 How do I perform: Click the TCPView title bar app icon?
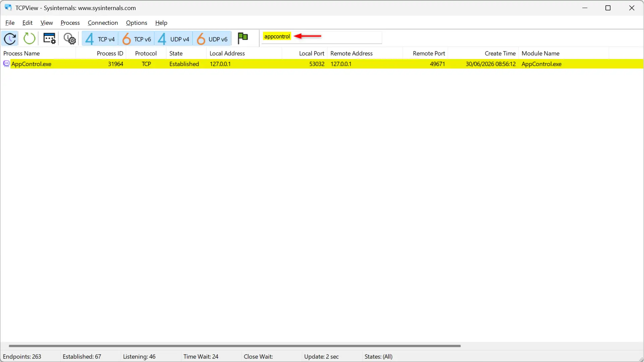8,8
